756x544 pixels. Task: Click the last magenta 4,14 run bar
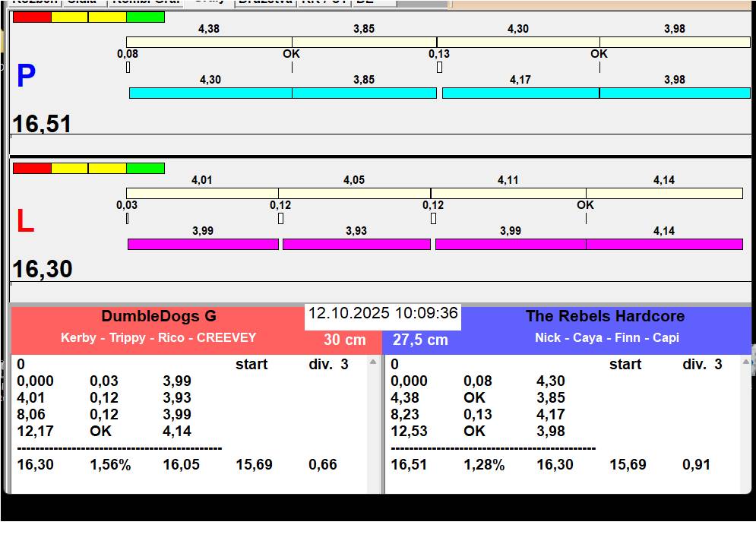click(664, 244)
